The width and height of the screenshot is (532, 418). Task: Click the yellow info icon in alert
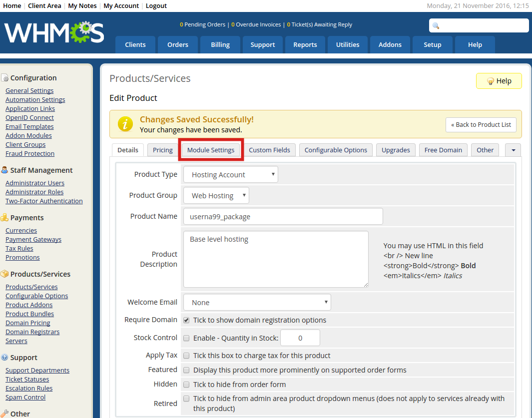125,124
